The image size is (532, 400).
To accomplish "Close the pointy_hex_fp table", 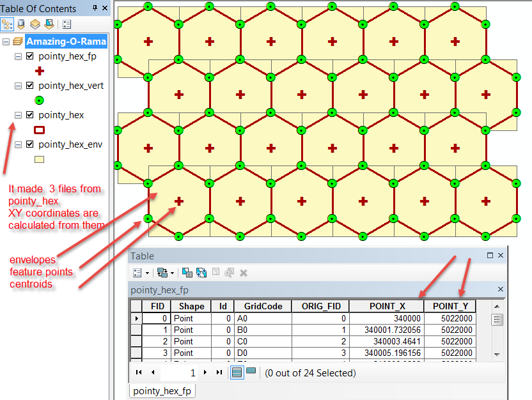I will [501, 289].
